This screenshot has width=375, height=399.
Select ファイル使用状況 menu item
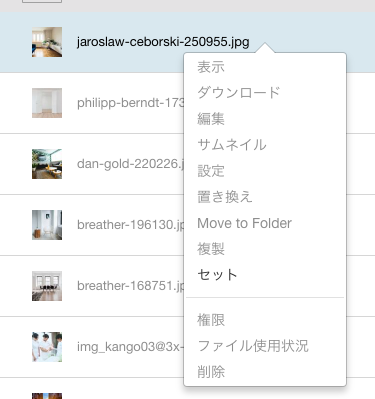pyautogui.click(x=253, y=346)
